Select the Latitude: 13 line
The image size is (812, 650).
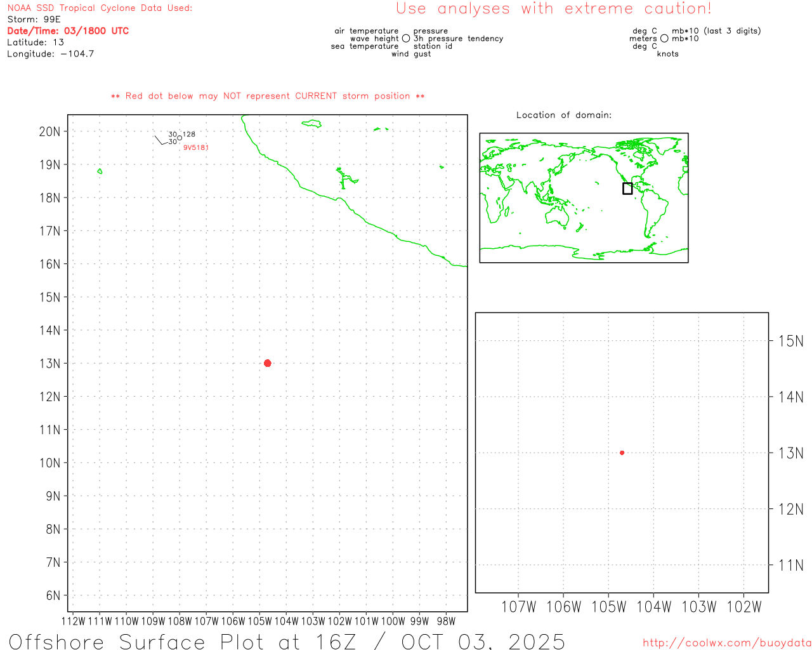click(36, 43)
